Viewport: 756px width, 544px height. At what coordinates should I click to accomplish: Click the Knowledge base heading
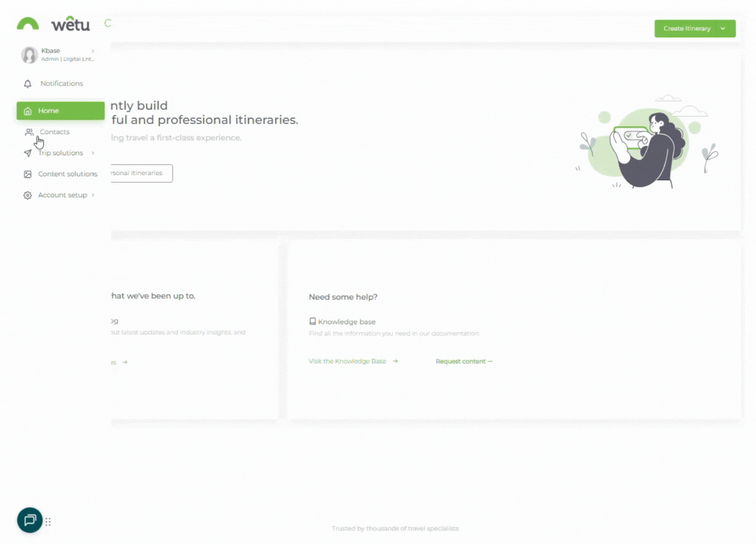tap(347, 322)
